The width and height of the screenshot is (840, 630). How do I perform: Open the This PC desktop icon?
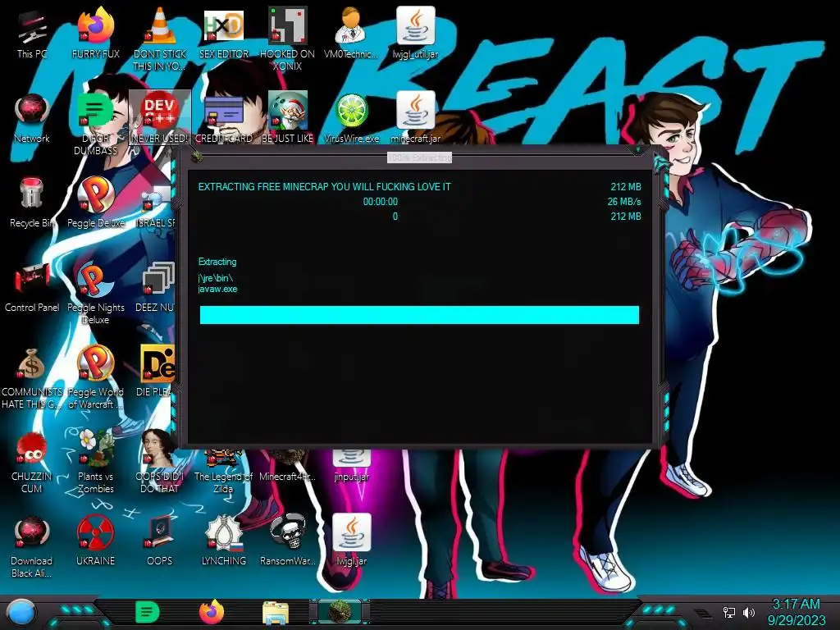click(x=32, y=34)
